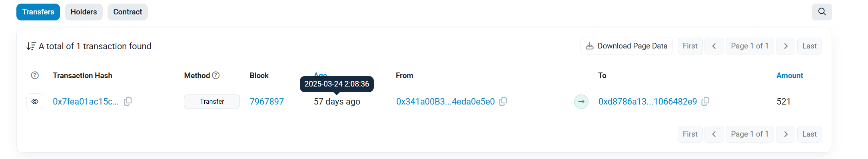
Task: Go to next page using top chevron
Action: pyautogui.click(x=786, y=46)
